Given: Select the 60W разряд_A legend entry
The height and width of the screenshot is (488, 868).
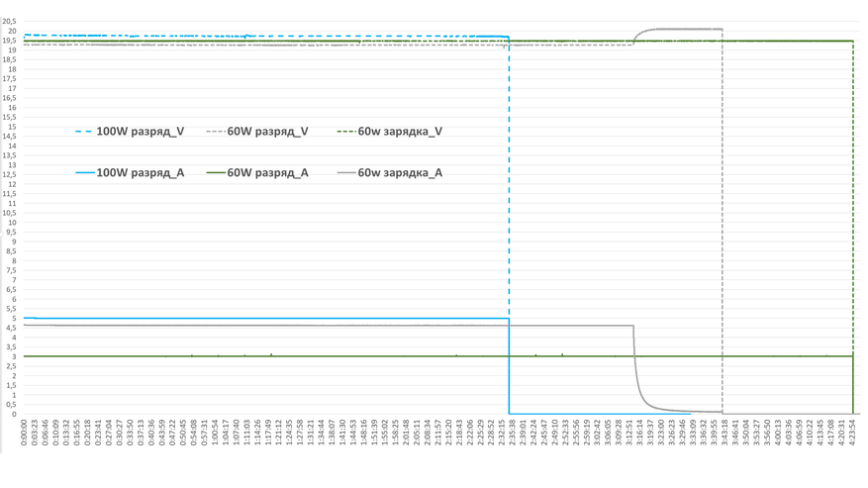Looking at the screenshot, I should (257, 173).
